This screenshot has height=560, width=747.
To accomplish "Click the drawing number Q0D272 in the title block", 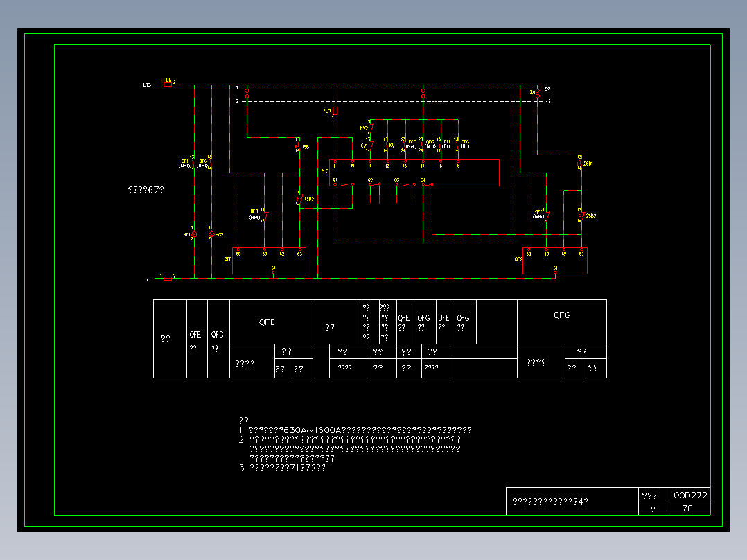I will [x=690, y=495].
